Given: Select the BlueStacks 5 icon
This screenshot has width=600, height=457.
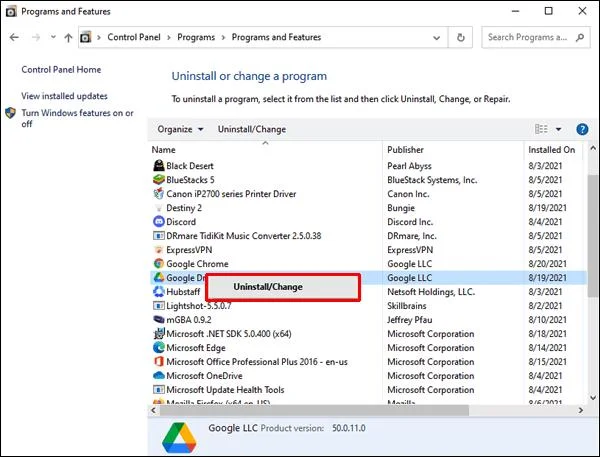Looking at the screenshot, I should click(x=158, y=180).
